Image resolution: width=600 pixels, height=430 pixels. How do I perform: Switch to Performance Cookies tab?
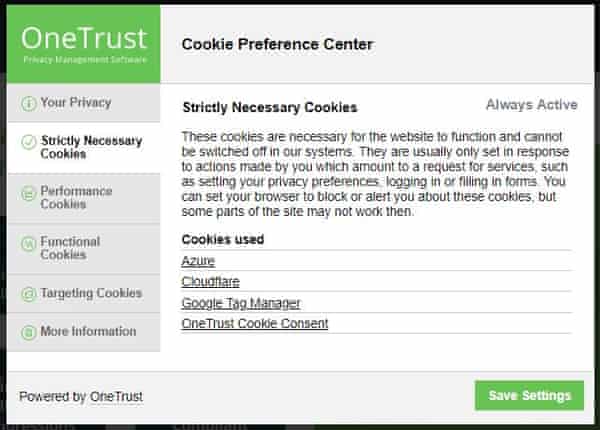click(x=84, y=198)
